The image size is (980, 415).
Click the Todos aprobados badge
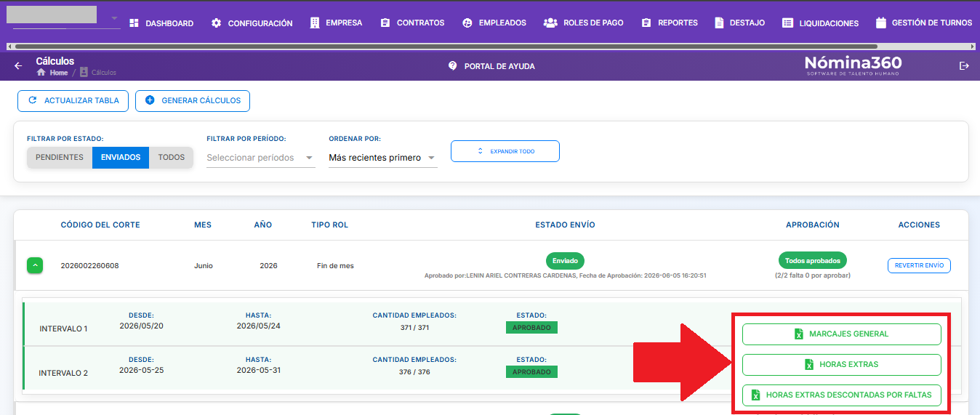pos(813,261)
